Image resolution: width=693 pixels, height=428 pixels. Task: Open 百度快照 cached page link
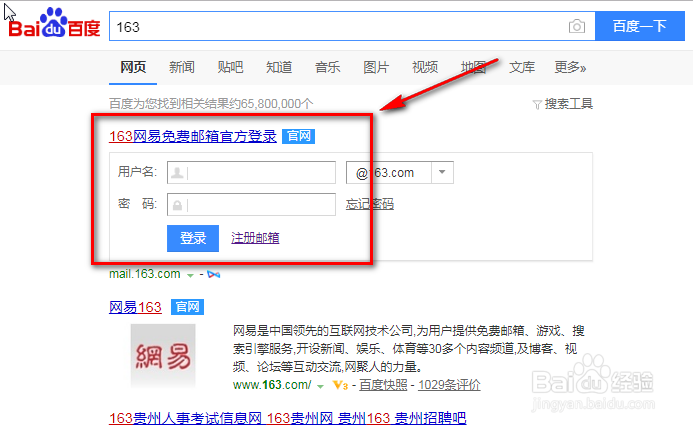[383, 385]
